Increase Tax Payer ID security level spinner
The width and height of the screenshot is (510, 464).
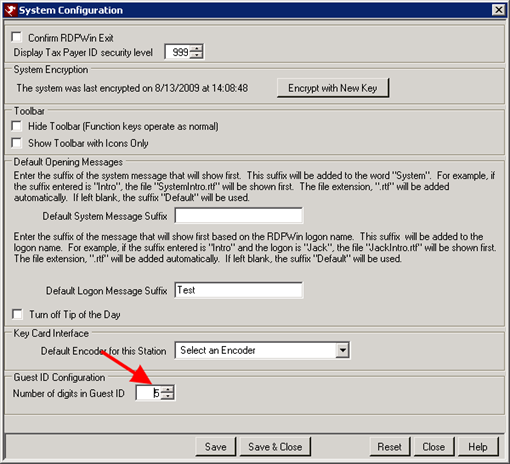pyautogui.click(x=196, y=49)
